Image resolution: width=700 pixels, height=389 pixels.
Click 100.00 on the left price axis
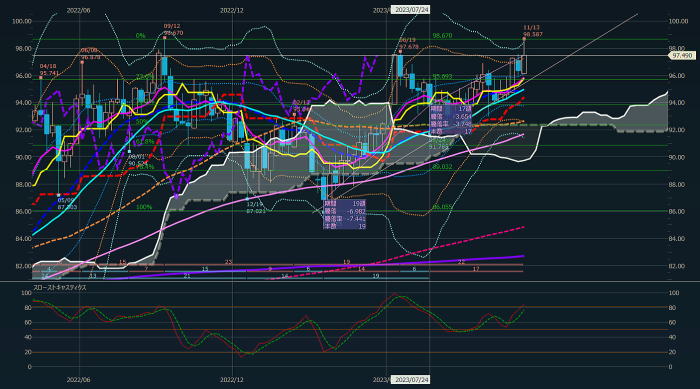point(22,21)
